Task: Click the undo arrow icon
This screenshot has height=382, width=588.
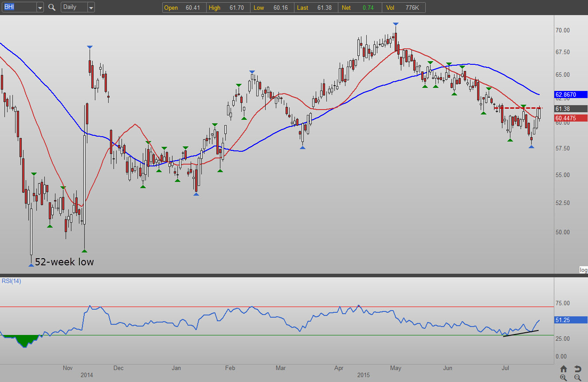Action: 577,369
